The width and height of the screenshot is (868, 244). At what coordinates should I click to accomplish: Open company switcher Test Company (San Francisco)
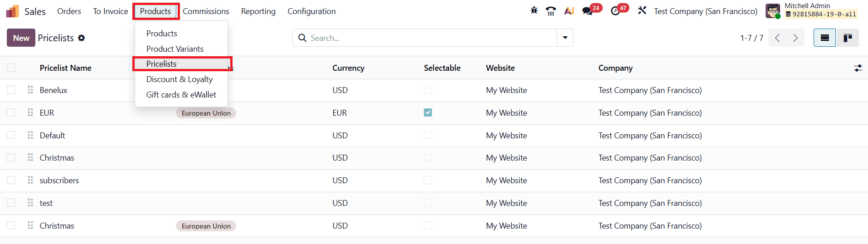tap(705, 11)
